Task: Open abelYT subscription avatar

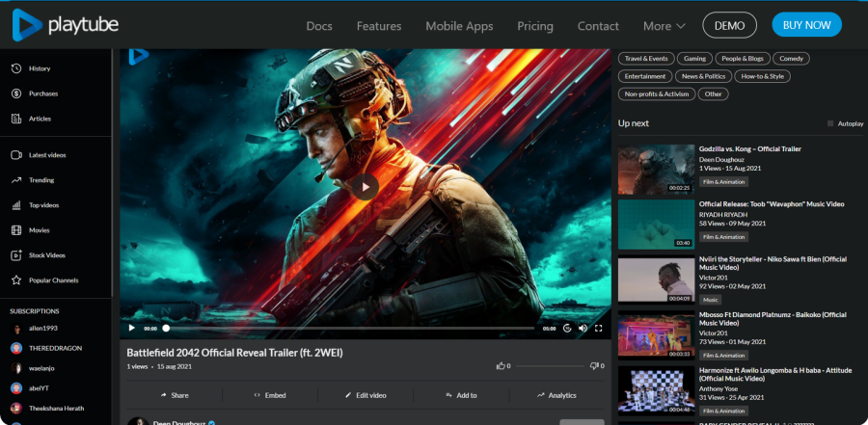Action: coord(16,388)
